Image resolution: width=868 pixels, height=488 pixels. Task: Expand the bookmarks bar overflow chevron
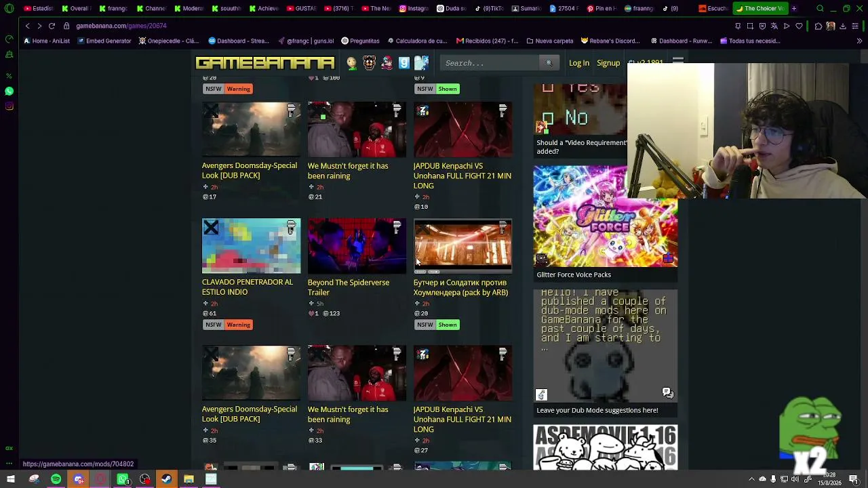tap(859, 41)
